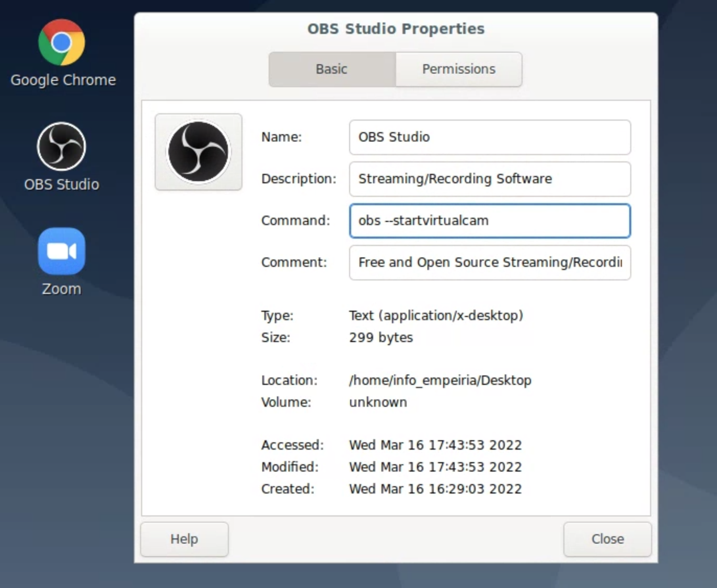Image resolution: width=717 pixels, height=588 pixels.
Task: Click the 299 bytes size value
Action: point(380,337)
